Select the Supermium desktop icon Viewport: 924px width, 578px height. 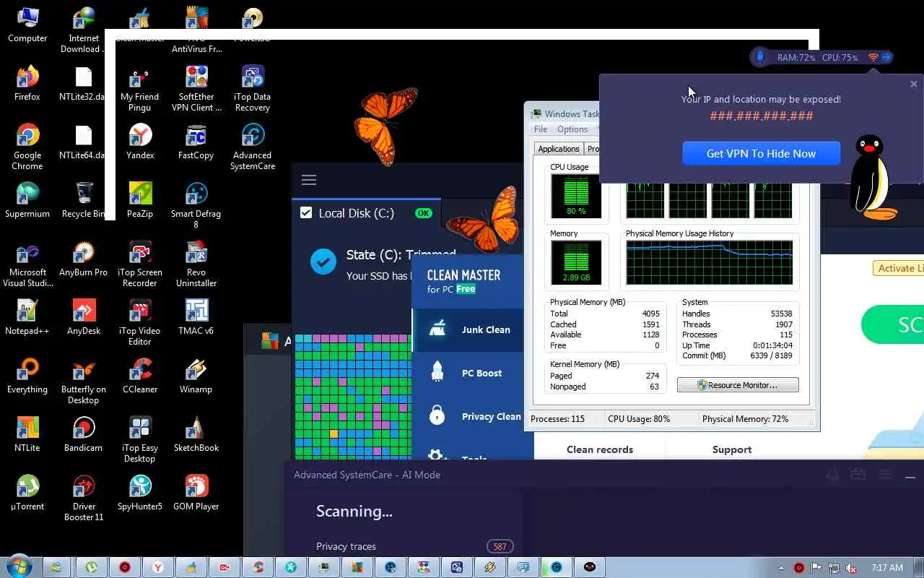(x=27, y=201)
